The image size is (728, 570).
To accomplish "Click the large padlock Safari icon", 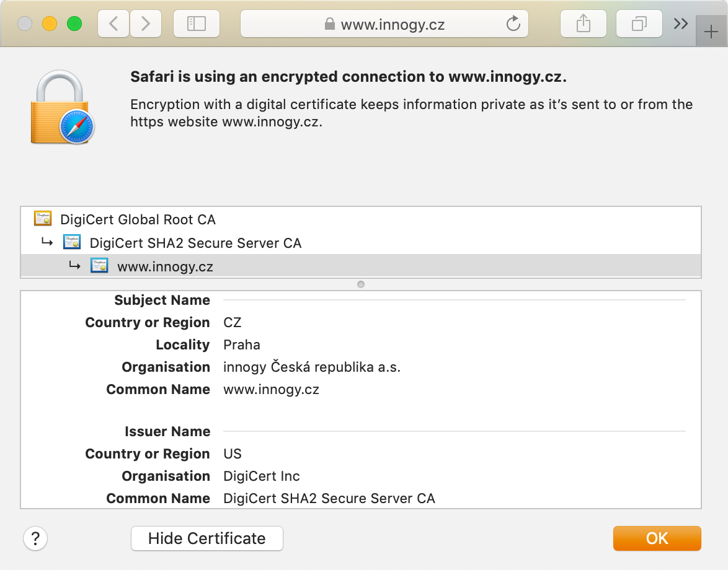I will pyautogui.click(x=63, y=107).
